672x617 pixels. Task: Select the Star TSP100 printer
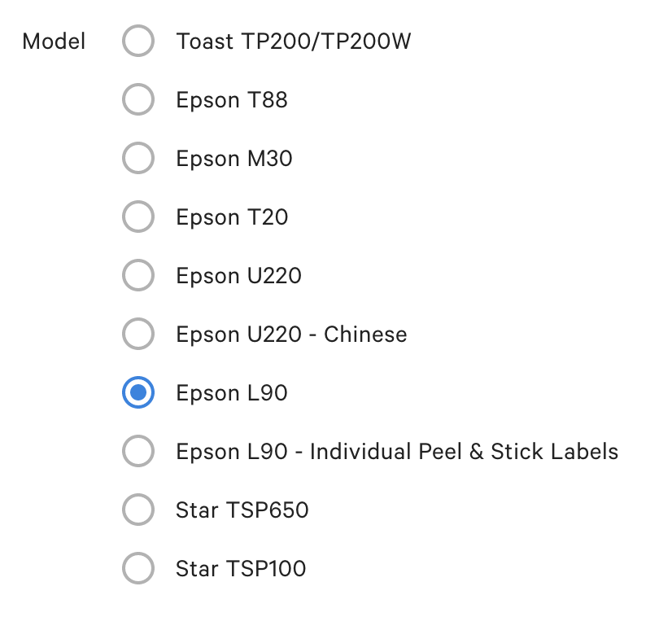(138, 568)
